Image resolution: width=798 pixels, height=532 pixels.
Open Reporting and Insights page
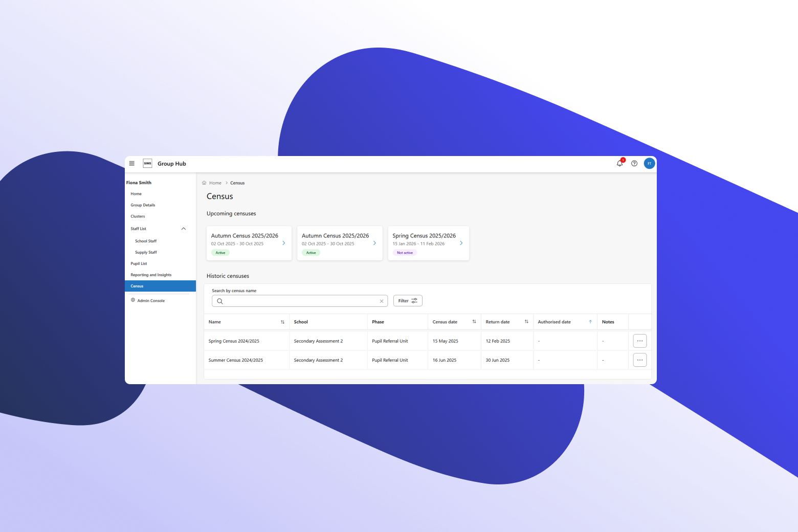click(x=151, y=275)
